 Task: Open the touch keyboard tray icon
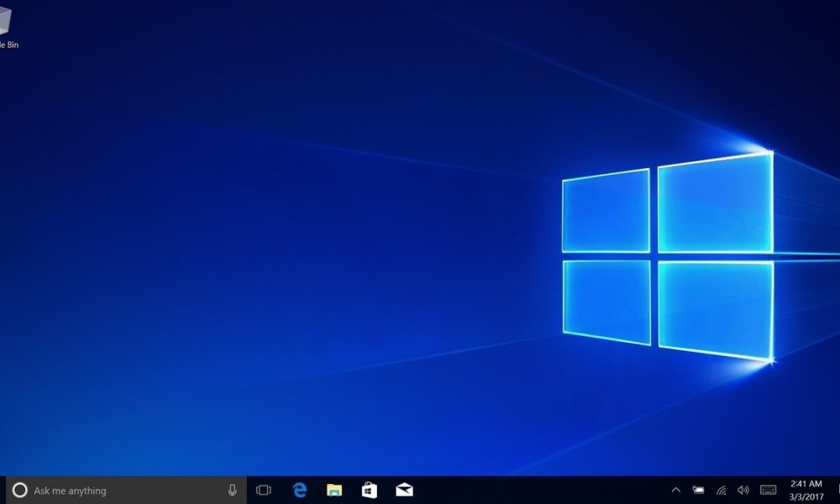click(x=769, y=490)
